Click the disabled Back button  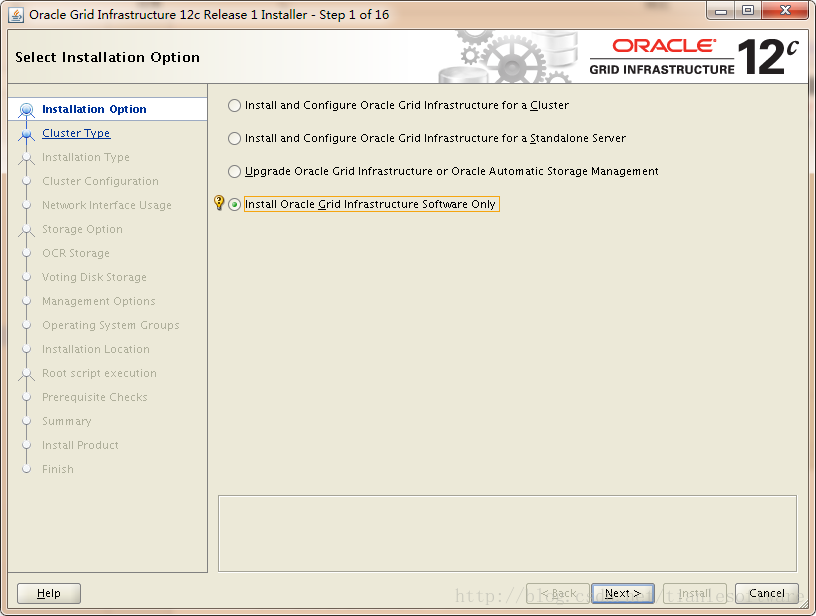click(x=557, y=593)
